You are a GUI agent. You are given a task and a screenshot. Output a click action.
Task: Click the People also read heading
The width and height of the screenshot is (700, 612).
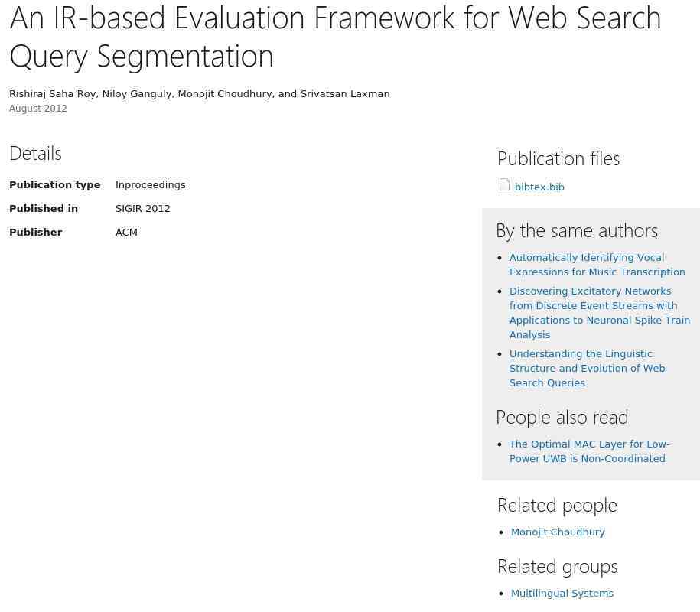pos(562,418)
